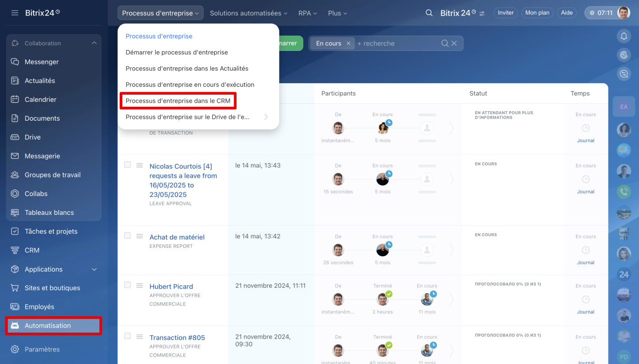Viewport: 639px width, 364px height.
Task: Open Paramètres gear in sidebar
Action: [15, 349]
